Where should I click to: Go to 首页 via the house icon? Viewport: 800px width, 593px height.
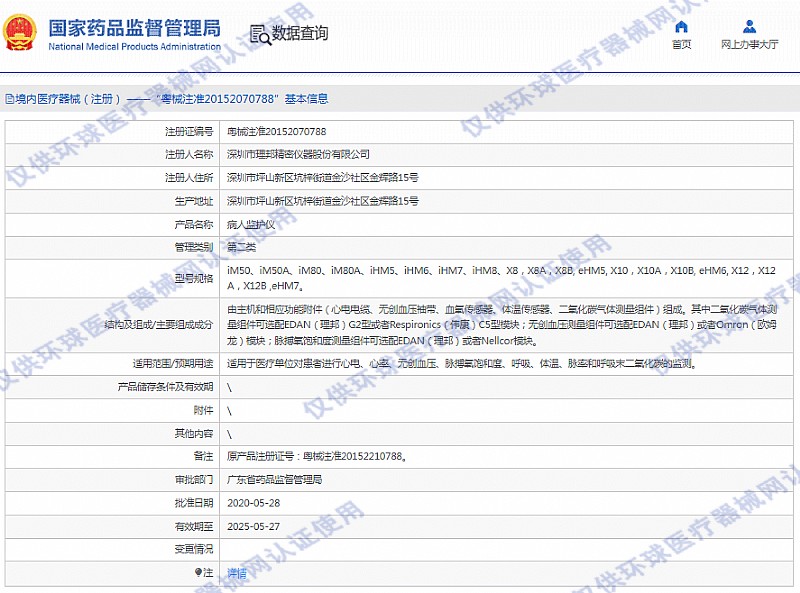coord(681,27)
